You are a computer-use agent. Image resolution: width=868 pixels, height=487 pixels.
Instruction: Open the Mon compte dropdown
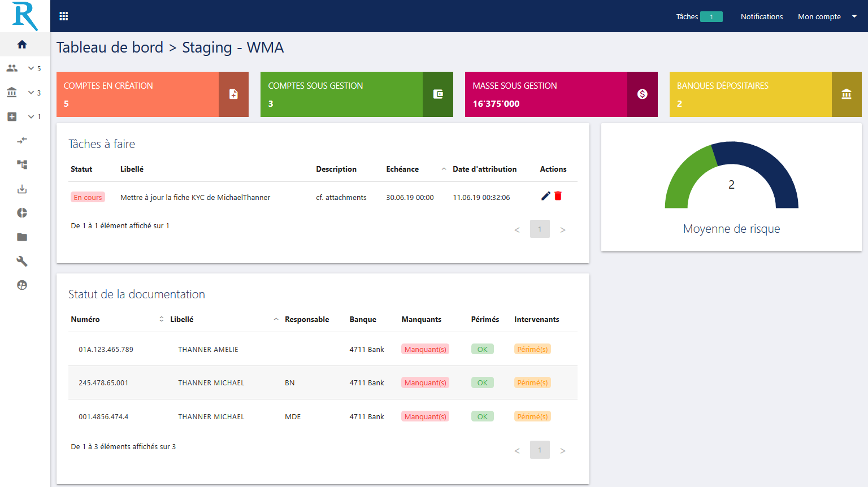(827, 16)
